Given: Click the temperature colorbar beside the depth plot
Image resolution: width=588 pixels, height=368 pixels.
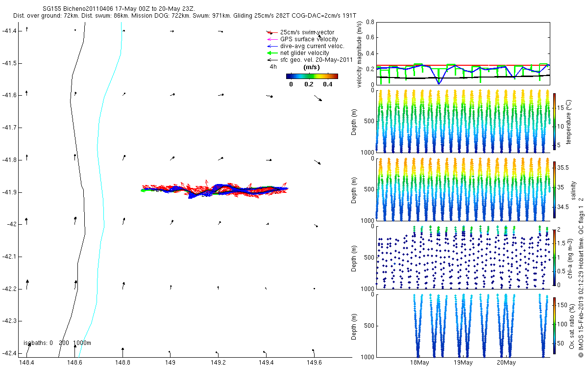Looking at the screenshot, I should point(555,121).
